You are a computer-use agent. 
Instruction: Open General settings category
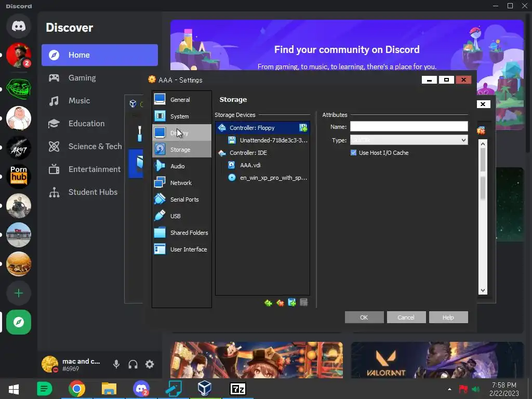point(181,100)
